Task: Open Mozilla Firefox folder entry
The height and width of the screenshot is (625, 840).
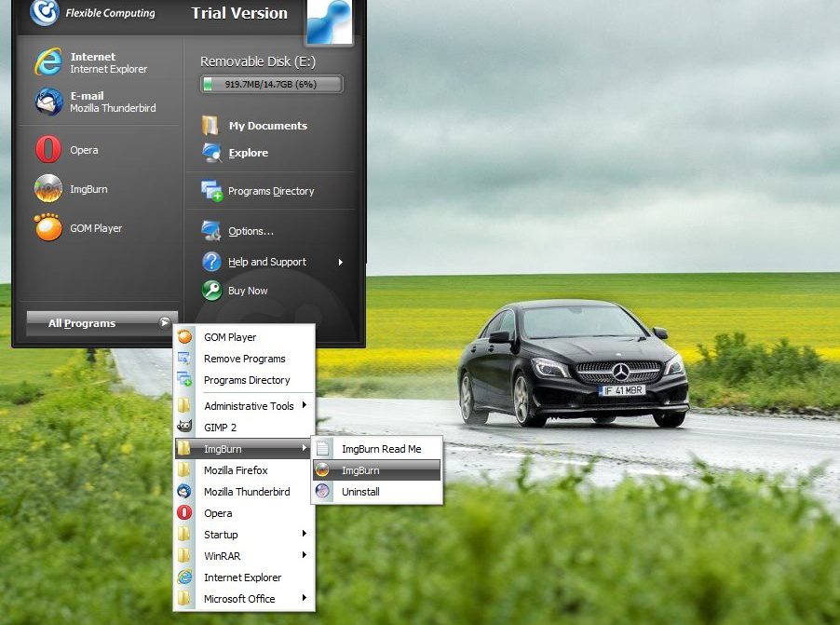Action: [x=244, y=470]
